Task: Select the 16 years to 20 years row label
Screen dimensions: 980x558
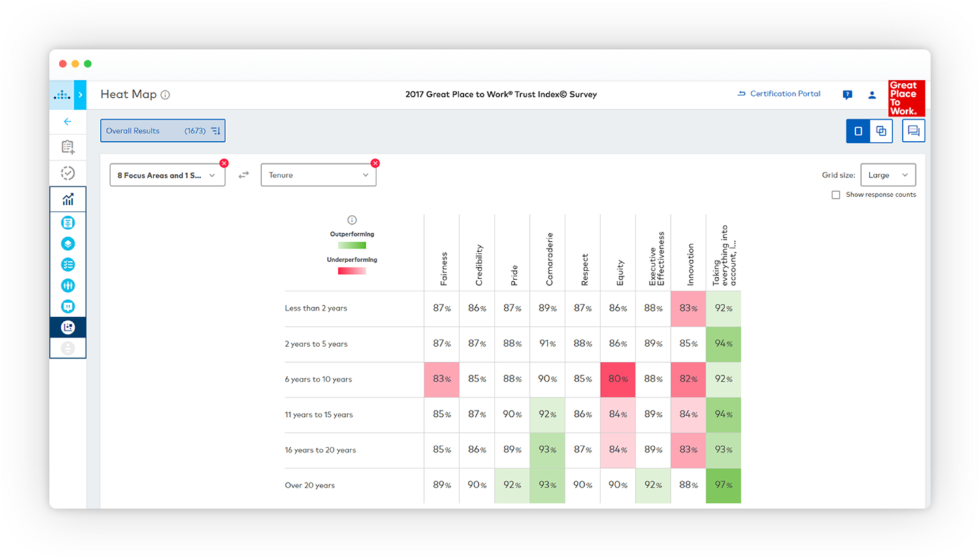Action: [320, 450]
